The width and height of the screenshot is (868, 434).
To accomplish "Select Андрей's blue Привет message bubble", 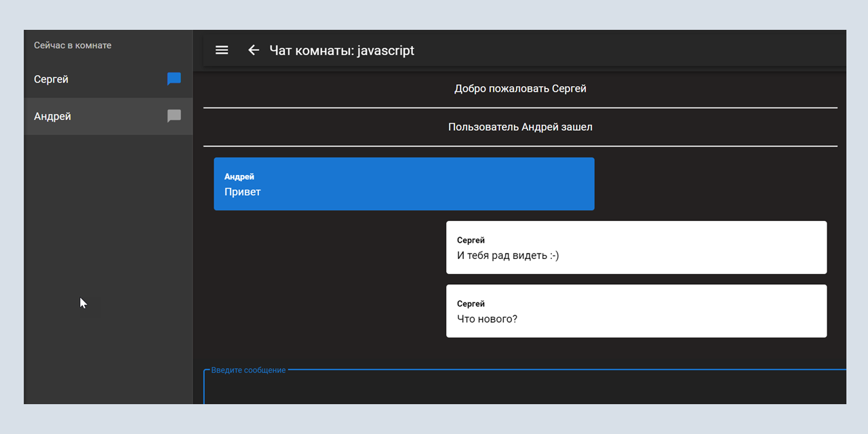I will point(404,184).
